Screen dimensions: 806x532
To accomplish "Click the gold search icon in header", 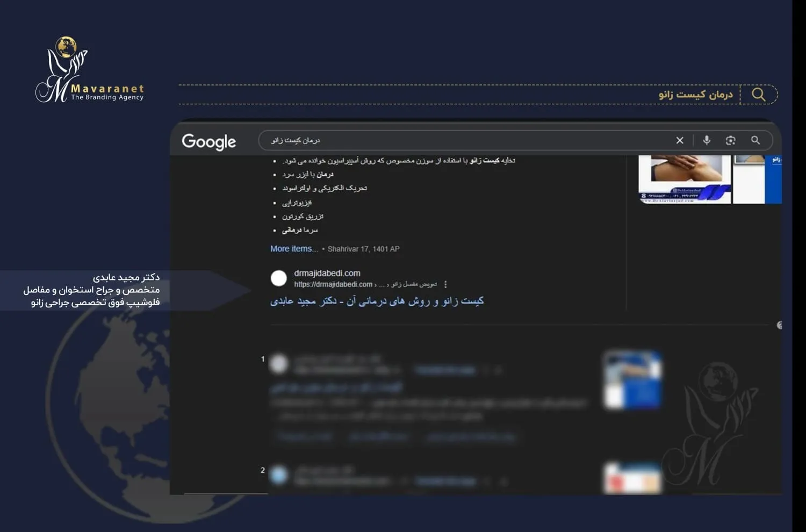I will (758, 95).
